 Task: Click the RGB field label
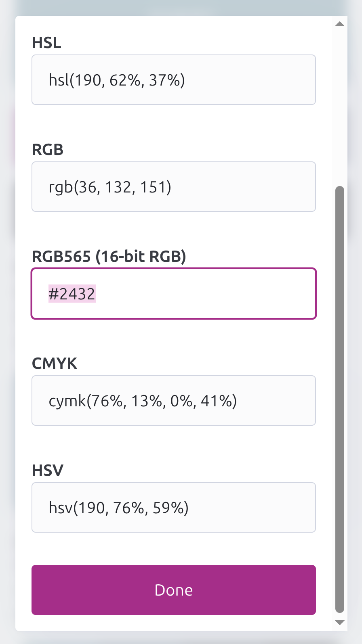pos(48,150)
